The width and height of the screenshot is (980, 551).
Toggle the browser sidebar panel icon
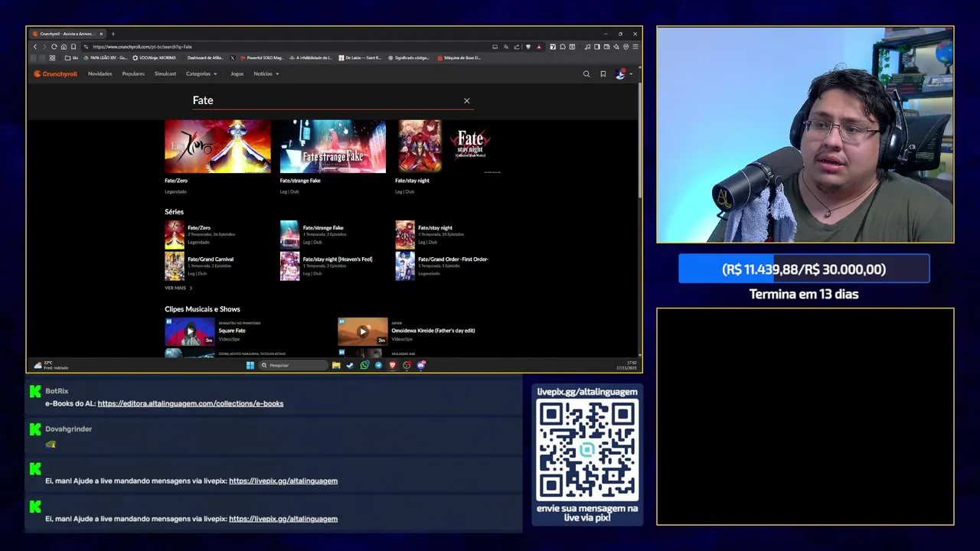(x=597, y=47)
